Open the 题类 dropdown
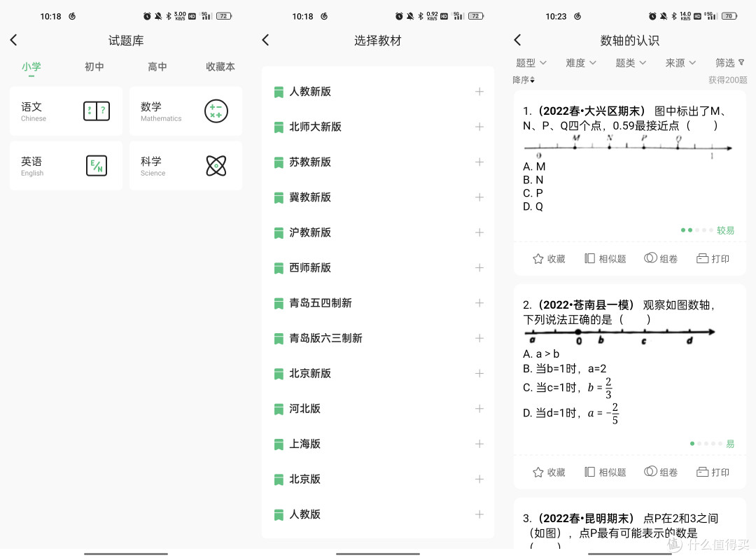The width and height of the screenshot is (756, 560). (x=631, y=63)
